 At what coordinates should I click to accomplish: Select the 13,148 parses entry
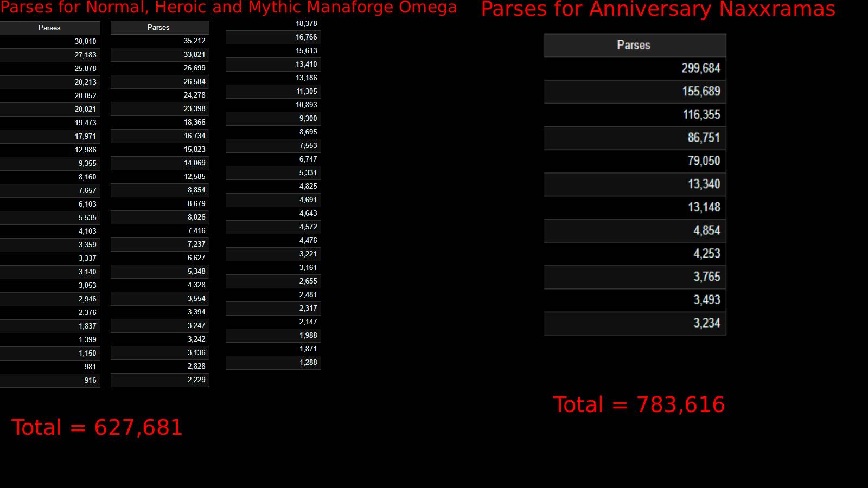[635, 207]
